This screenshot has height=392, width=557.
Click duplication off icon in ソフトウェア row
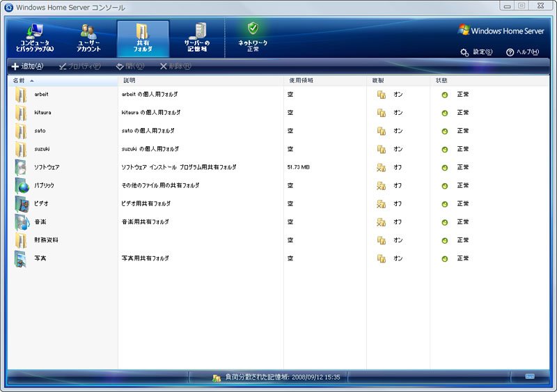pyautogui.click(x=381, y=167)
